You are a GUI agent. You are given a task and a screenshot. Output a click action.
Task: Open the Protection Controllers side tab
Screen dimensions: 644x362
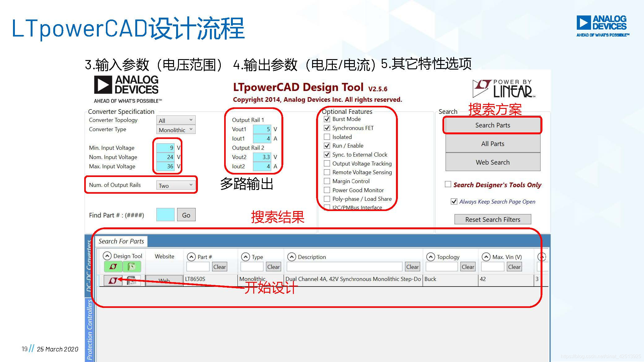pyautogui.click(x=89, y=330)
